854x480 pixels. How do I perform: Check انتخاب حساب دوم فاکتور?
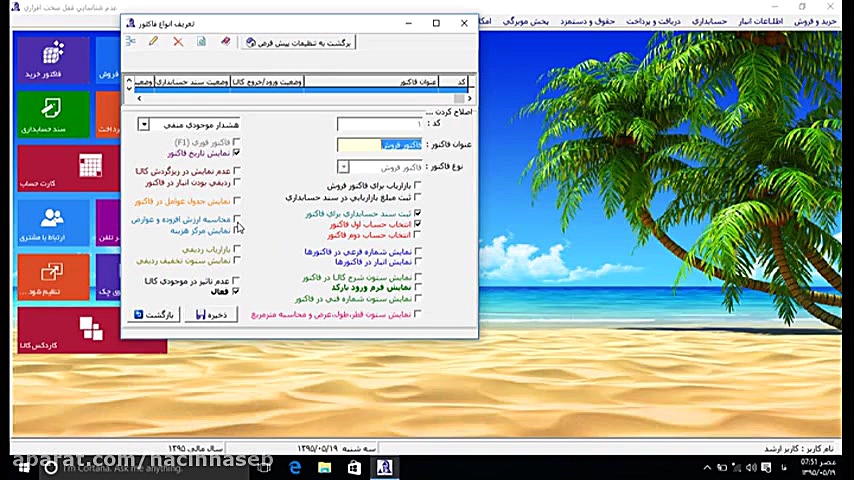coord(417,234)
